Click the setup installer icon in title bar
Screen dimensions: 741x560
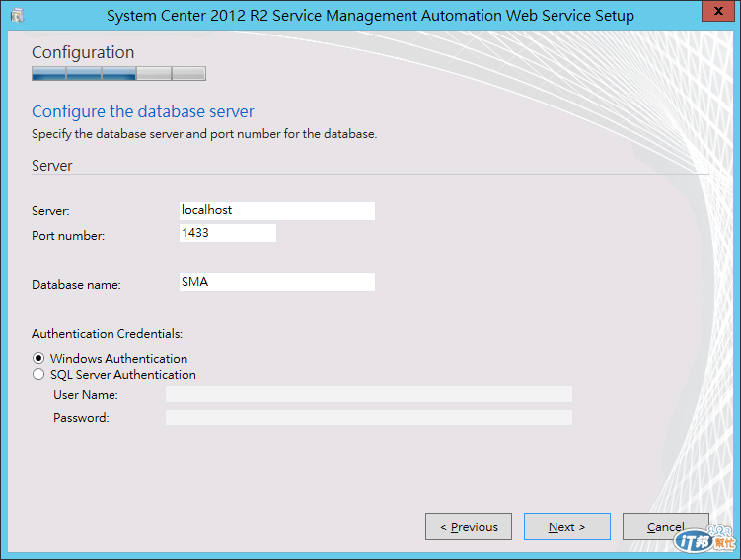click(x=17, y=16)
